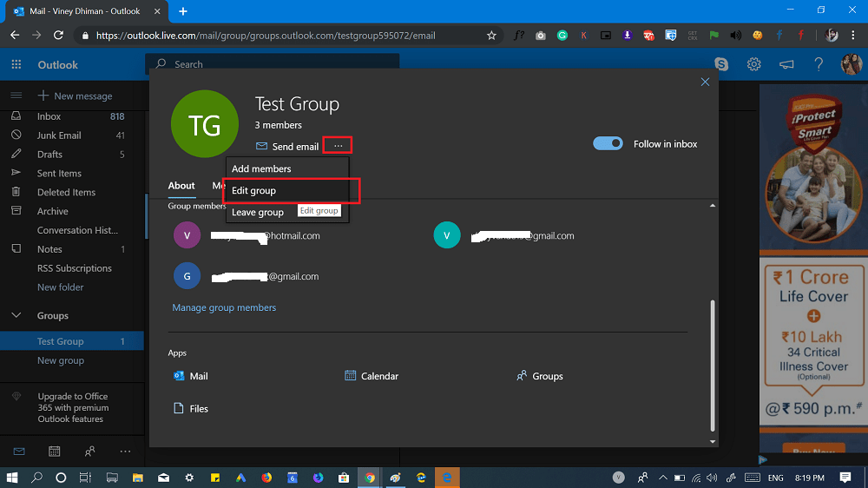The height and width of the screenshot is (488, 868).
Task: Open Windows taskbar search
Action: [x=36, y=478]
